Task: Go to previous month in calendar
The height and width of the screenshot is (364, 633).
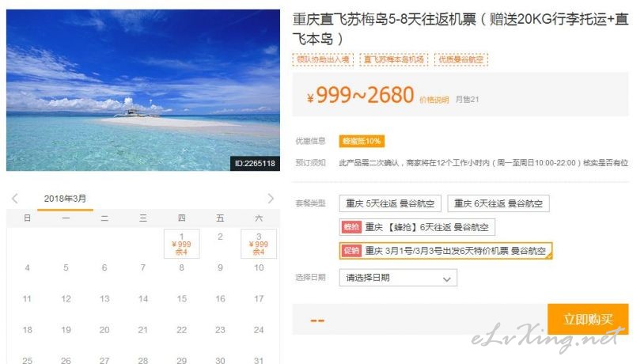Action: point(15,199)
